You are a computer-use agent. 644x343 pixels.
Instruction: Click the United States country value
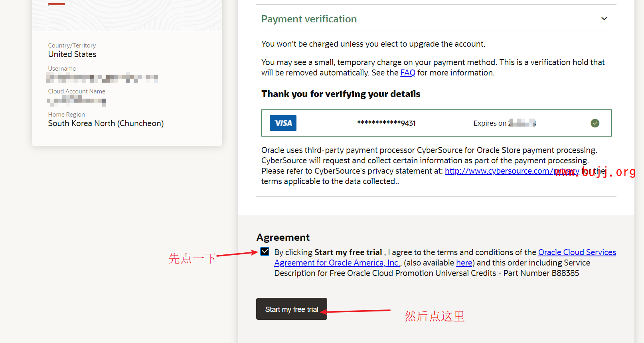[x=72, y=54]
